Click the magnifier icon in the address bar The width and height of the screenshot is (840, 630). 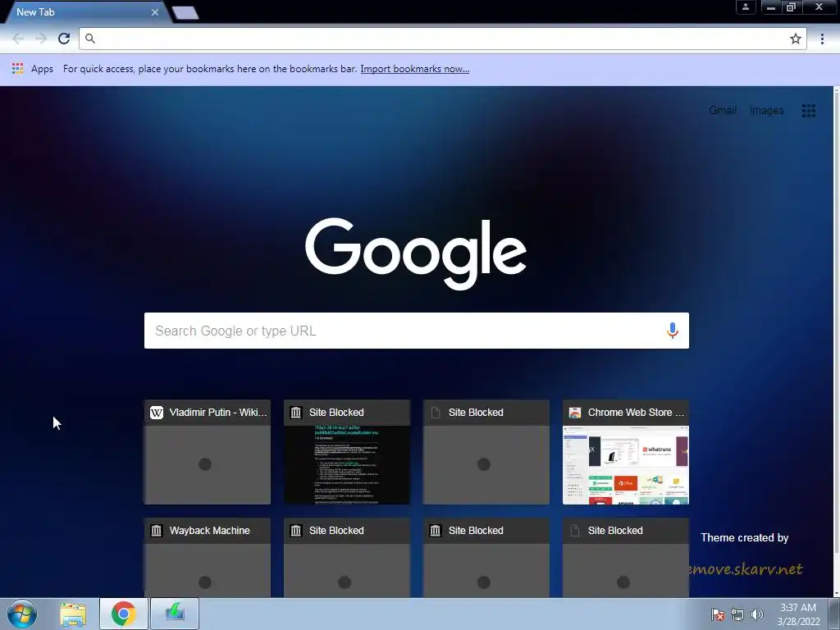tap(90, 39)
